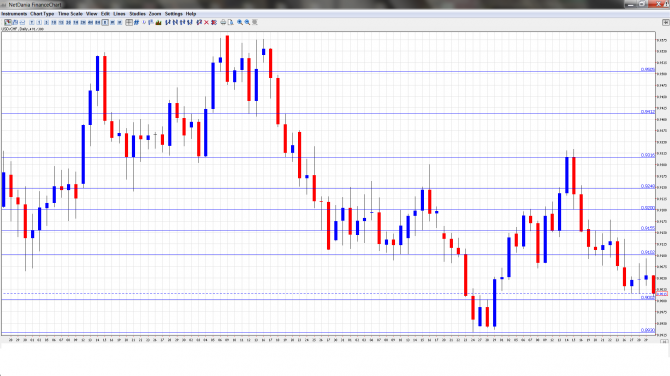Open the Settings menu

pos(173,14)
